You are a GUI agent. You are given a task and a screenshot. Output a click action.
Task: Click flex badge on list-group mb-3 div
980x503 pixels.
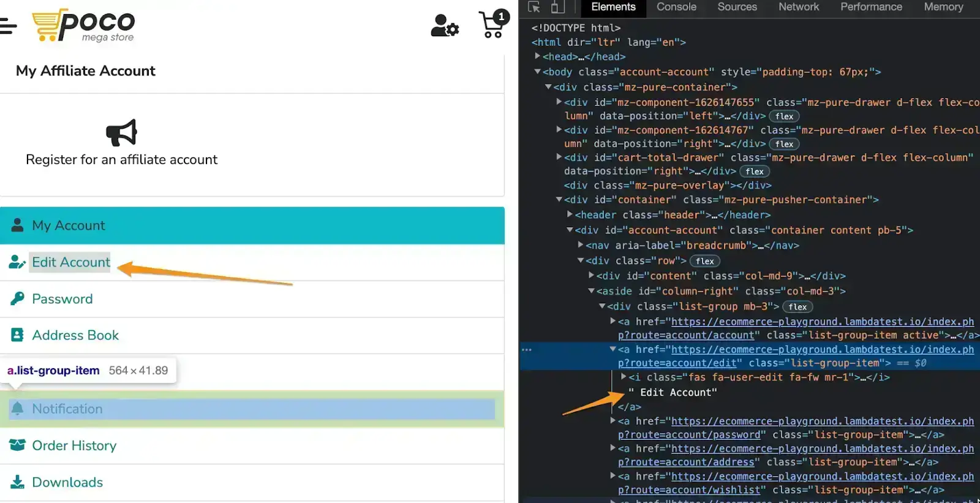[x=797, y=307]
